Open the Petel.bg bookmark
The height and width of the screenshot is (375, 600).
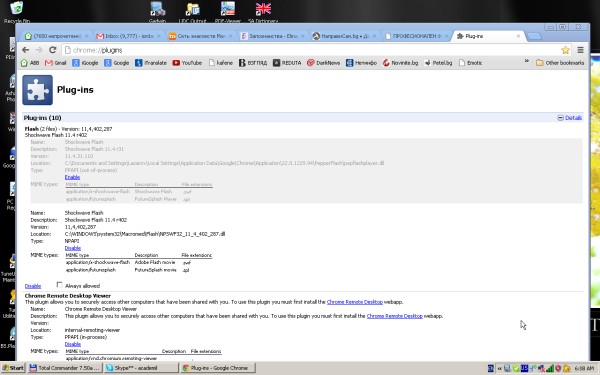[438, 63]
